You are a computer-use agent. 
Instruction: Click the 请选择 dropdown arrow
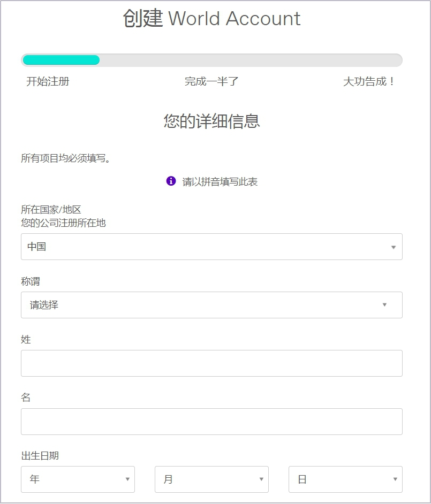pos(384,305)
